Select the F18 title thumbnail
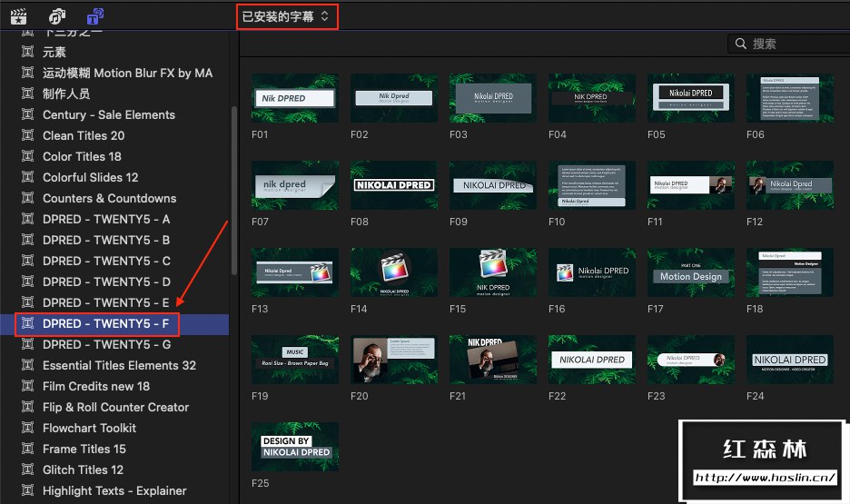This screenshot has width=850, height=504. click(790, 272)
